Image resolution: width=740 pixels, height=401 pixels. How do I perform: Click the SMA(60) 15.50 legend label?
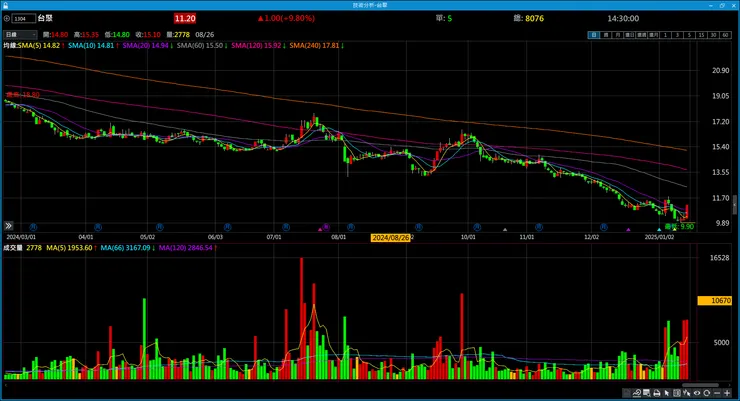point(200,46)
